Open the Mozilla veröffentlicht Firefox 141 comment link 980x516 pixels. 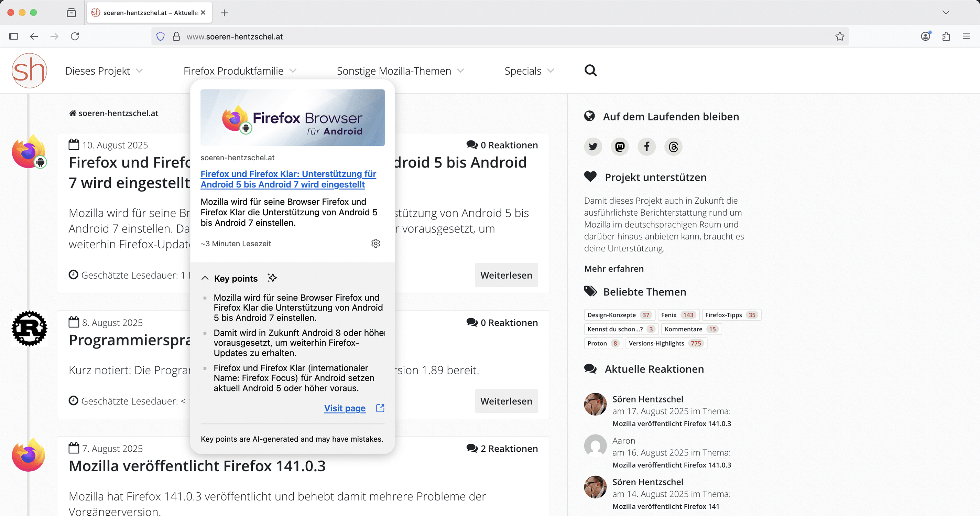[x=666, y=506]
